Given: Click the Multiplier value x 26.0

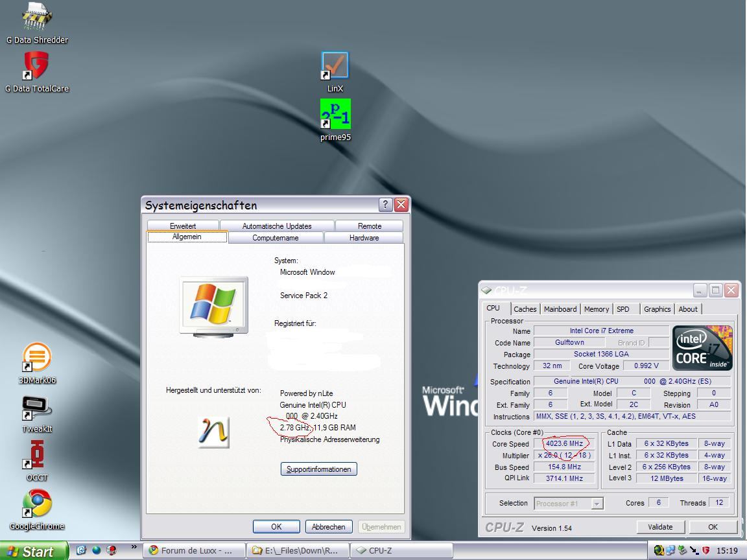Looking at the screenshot, I should tap(565, 455).
